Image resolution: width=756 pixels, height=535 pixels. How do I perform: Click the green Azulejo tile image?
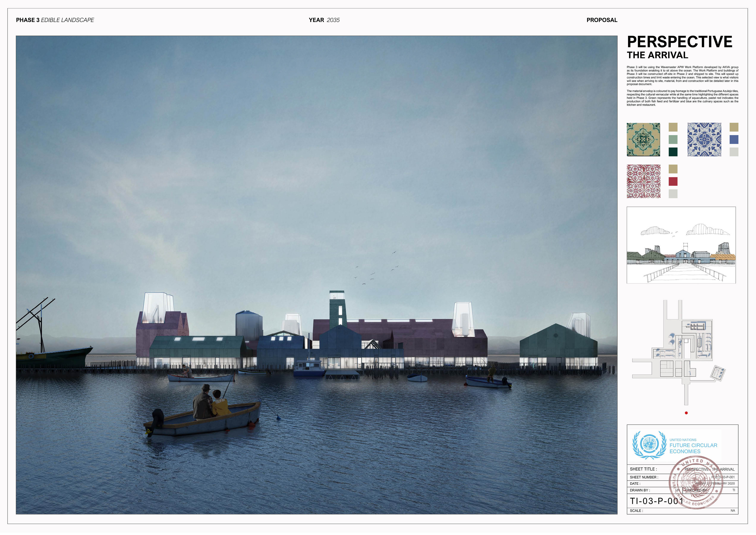(643, 139)
